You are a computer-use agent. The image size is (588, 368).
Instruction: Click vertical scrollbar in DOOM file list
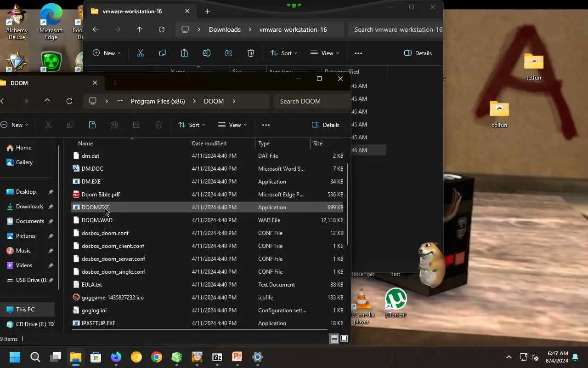(x=347, y=205)
